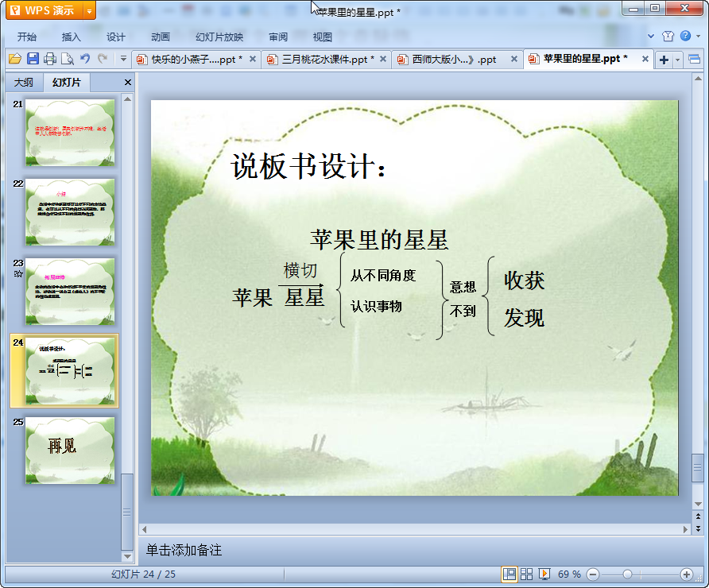709x588 pixels.
Task: Open the 幻灯片放映 menu tab
Action: 219,37
